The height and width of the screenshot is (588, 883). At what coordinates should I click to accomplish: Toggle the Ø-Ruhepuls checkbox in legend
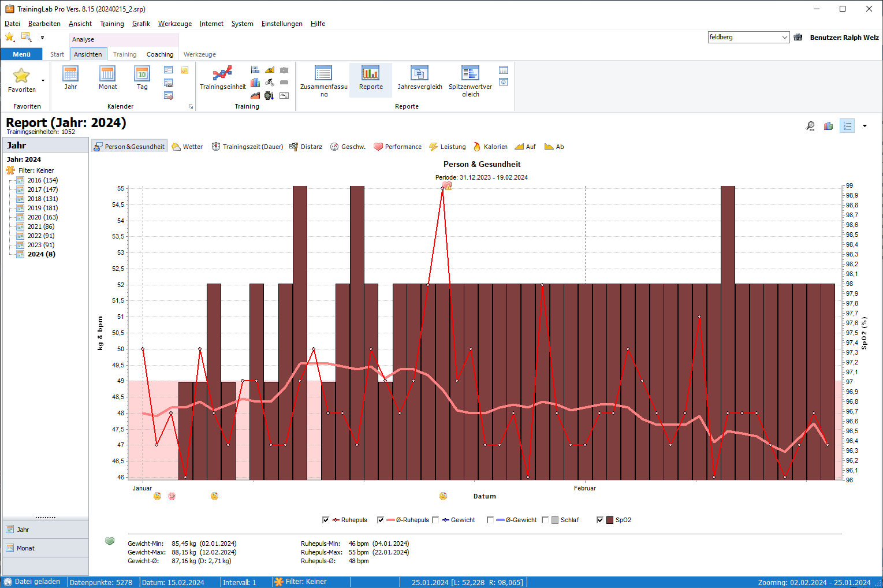pyautogui.click(x=381, y=520)
